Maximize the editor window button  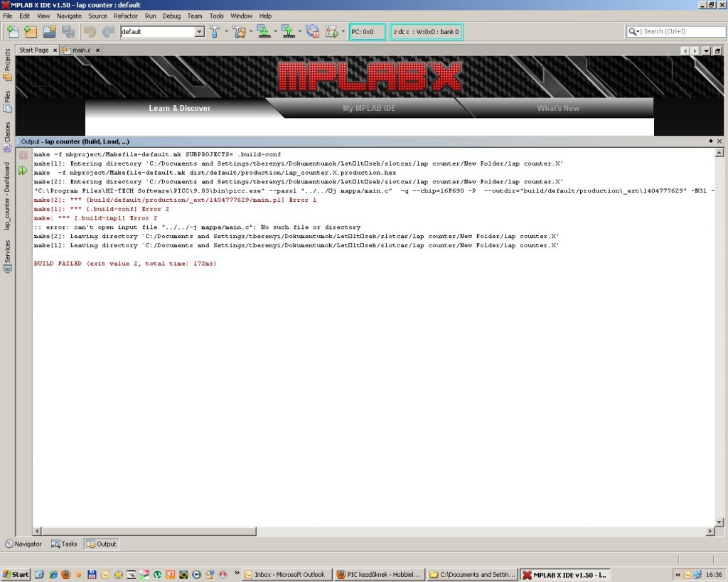point(718,50)
